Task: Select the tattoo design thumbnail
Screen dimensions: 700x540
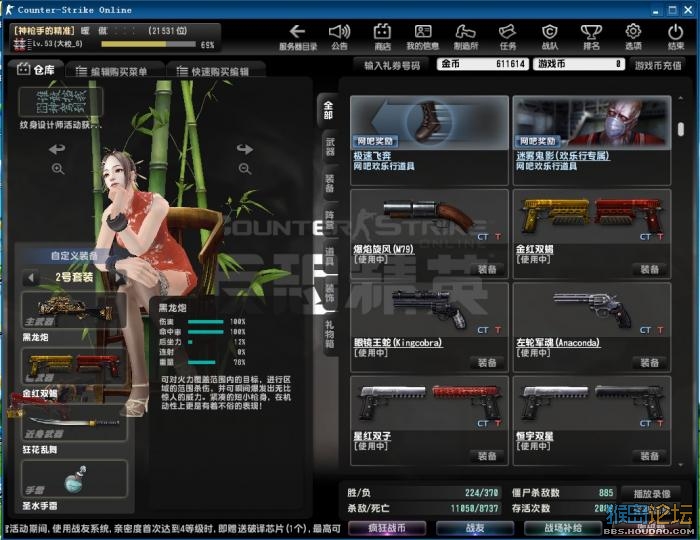Action: pyautogui.click(x=61, y=102)
